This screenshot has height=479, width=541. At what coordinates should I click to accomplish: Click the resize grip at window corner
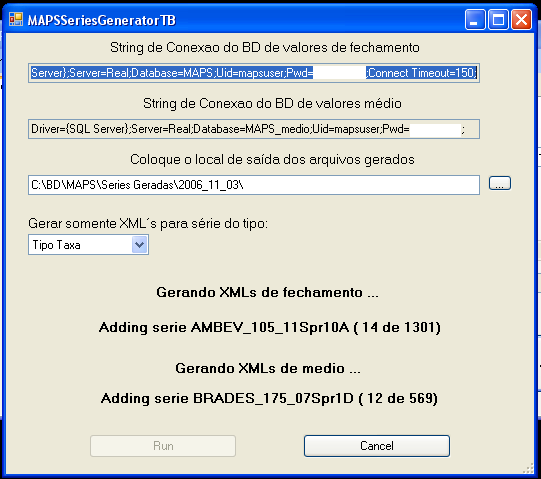coord(528,469)
